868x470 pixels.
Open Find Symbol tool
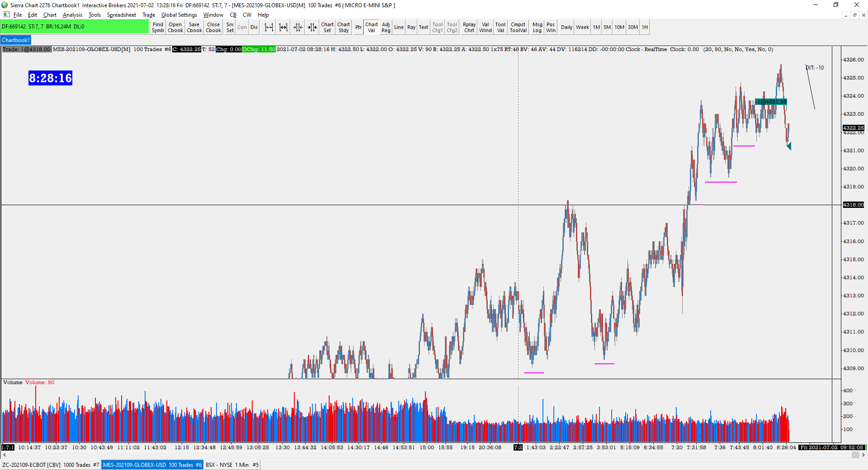(x=158, y=28)
